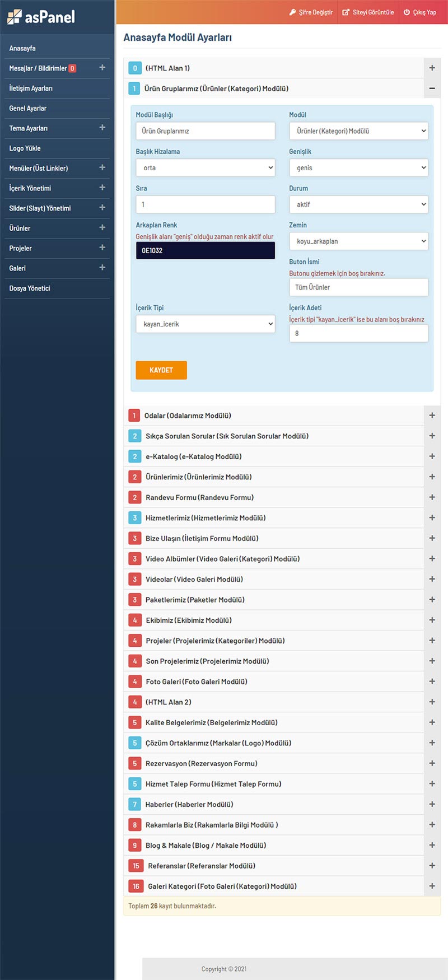Click the Arkaplan Renk 0E1032 color field
448x980 pixels.
coord(205,250)
